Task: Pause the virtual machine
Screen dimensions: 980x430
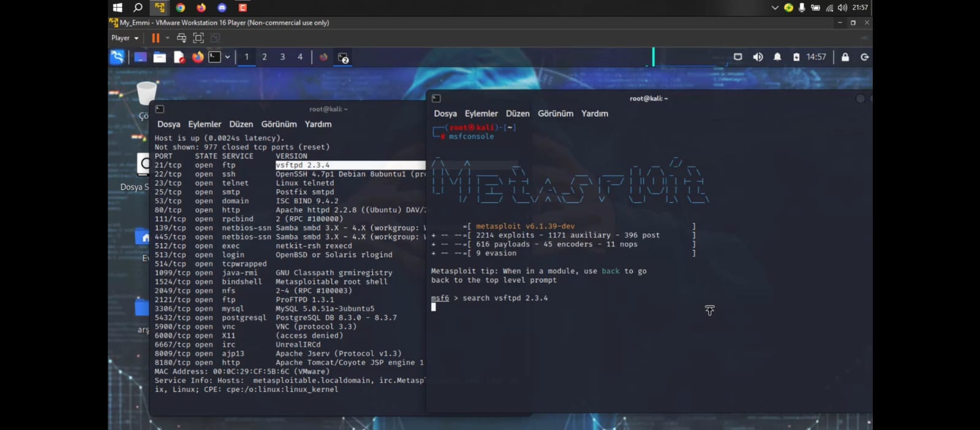Action: pos(156,38)
